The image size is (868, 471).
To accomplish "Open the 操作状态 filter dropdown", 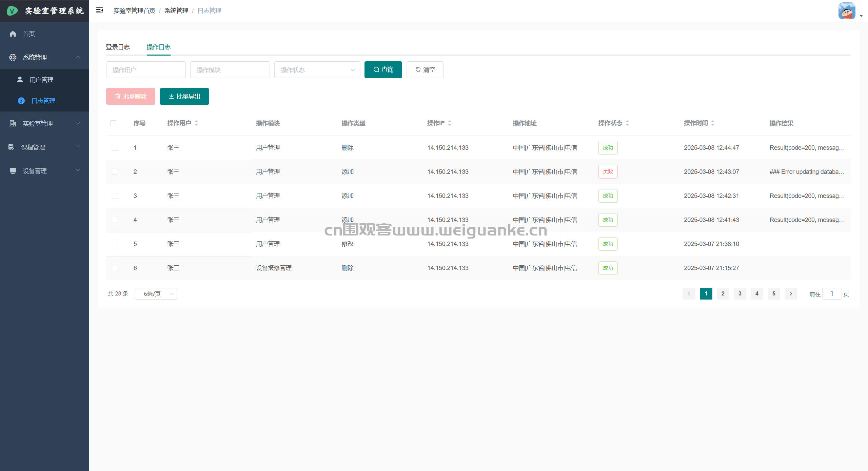I will point(317,70).
